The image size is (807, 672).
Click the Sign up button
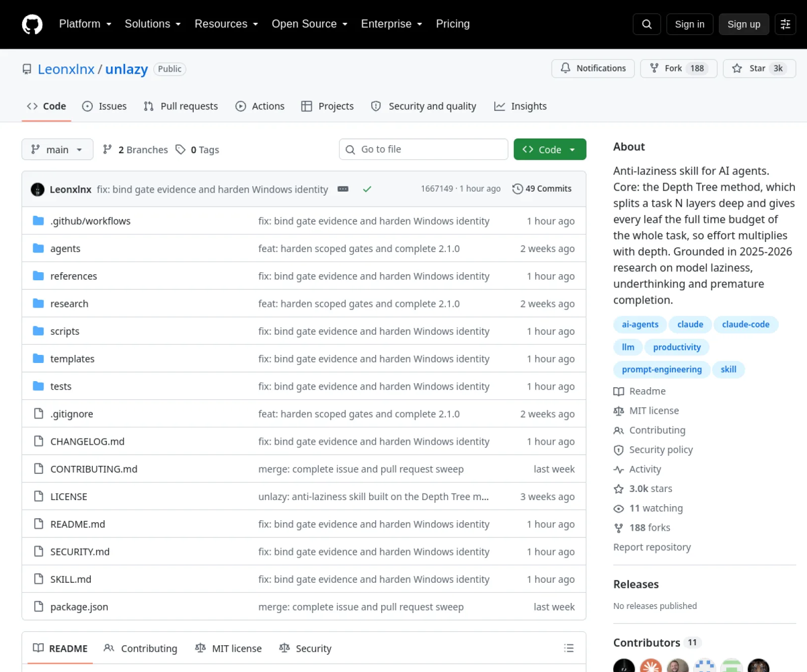tap(743, 24)
